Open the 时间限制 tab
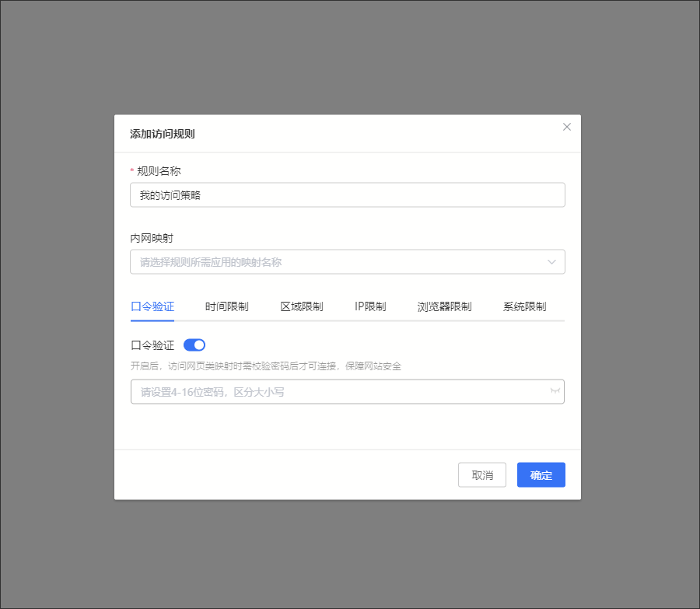 pos(227,306)
